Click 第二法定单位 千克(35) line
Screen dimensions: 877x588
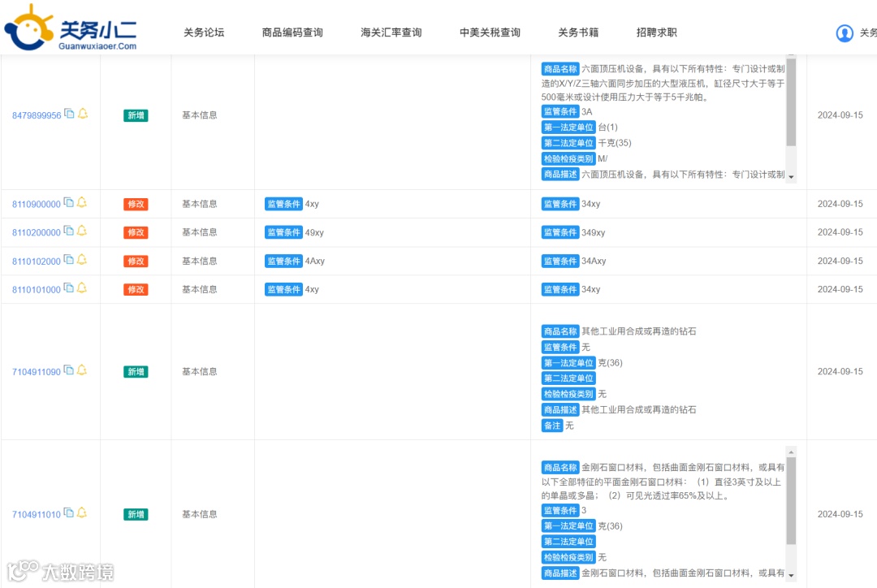586,143
